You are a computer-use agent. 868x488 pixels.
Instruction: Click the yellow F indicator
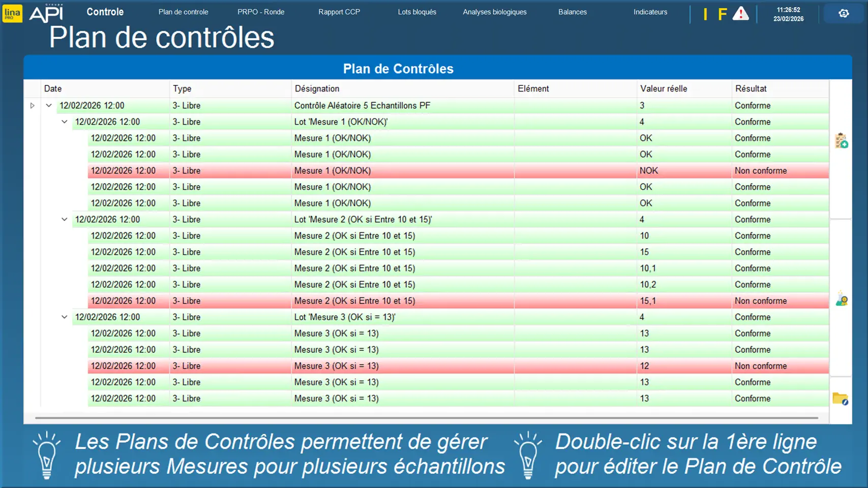click(x=722, y=14)
